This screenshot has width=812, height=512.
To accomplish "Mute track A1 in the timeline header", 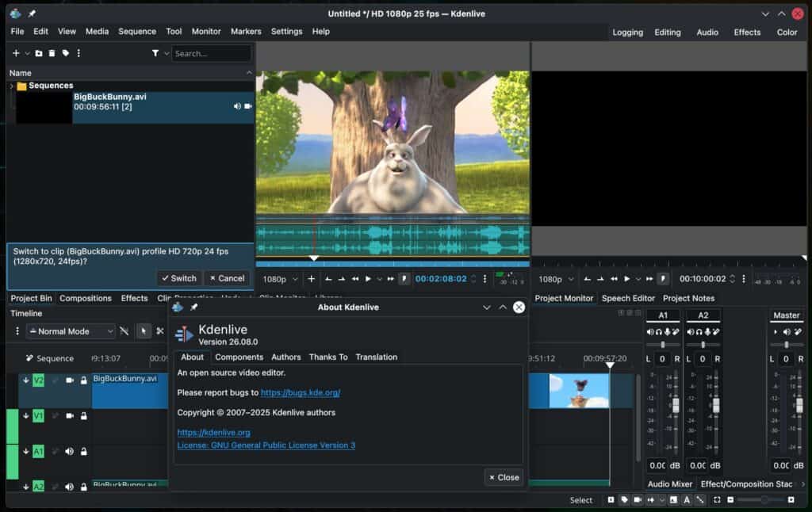I will [70, 452].
